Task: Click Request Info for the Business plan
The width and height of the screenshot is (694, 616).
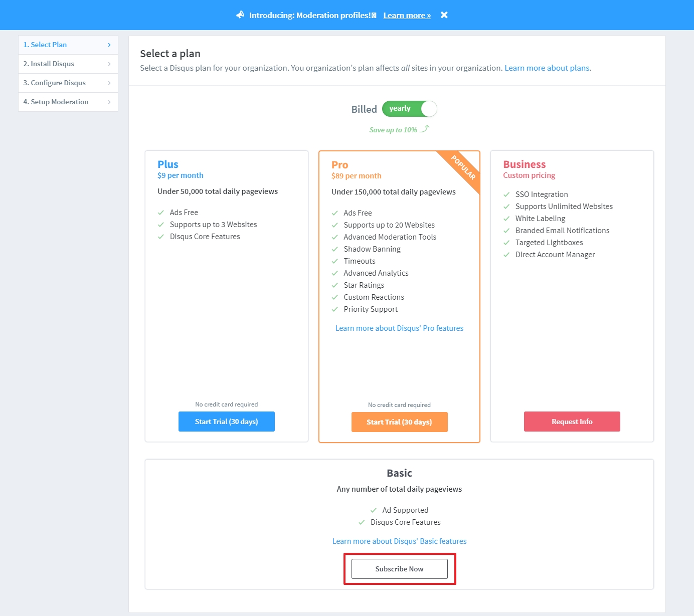Action: pos(572,422)
